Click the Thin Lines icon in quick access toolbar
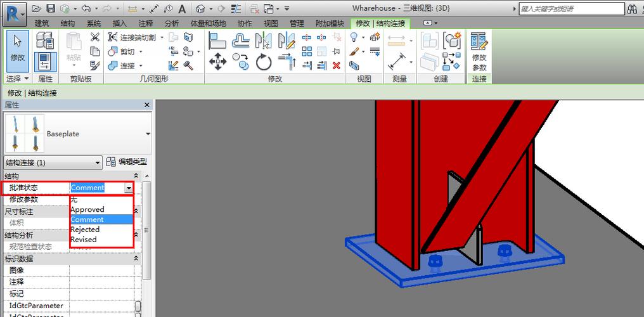The height and width of the screenshot is (317, 644). (x=236, y=8)
